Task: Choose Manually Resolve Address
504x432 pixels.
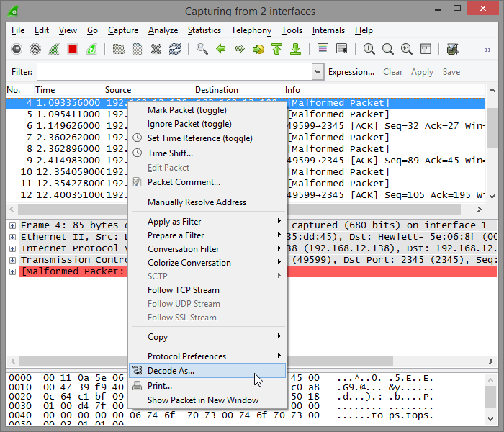Action: [207, 202]
